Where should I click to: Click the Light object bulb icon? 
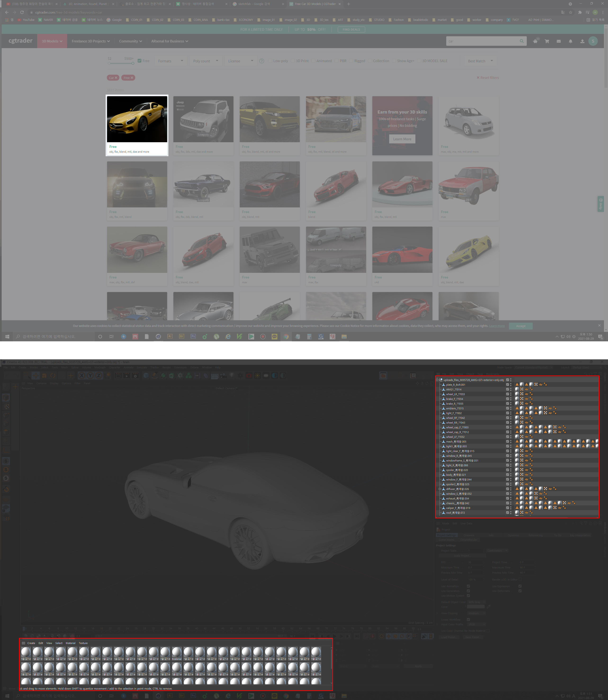point(232,376)
